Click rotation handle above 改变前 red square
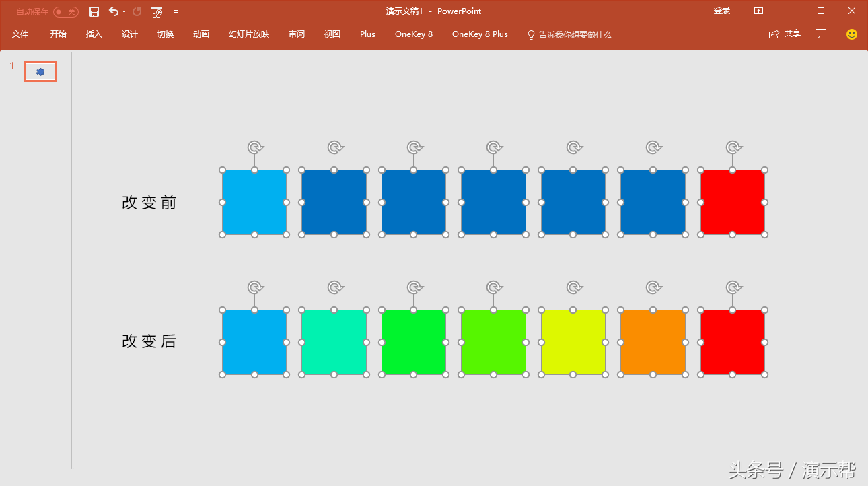 (x=733, y=147)
